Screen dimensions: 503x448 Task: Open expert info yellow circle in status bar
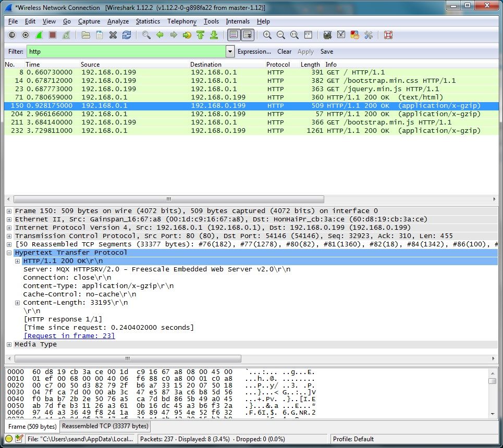click(x=9, y=439)
